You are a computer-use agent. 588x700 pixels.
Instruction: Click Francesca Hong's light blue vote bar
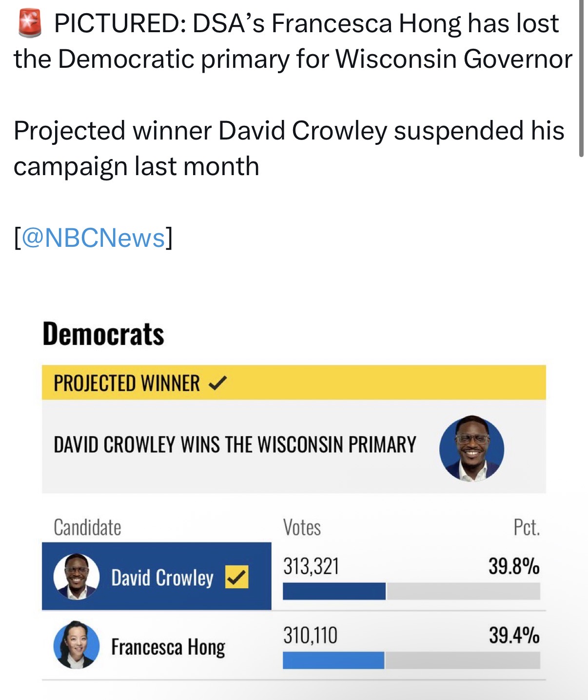click(333, 660)
